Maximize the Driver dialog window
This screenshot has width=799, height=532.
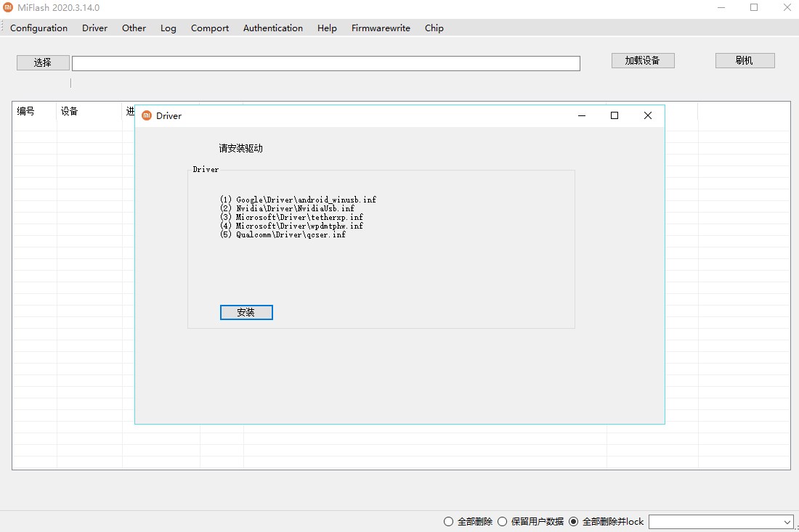tap(614, 115)
